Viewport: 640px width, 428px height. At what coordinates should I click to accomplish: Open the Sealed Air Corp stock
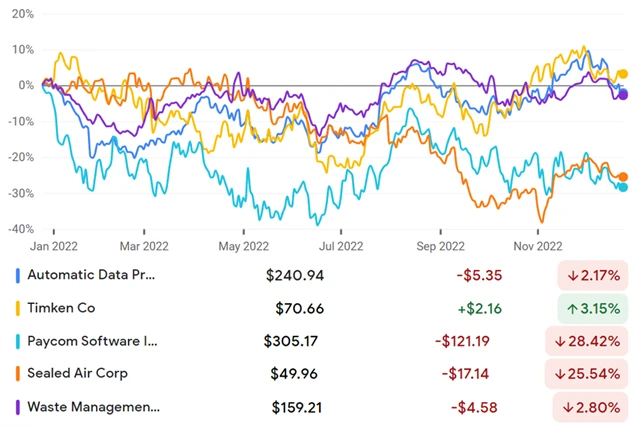pyautogui.click(x=78, y=374)
